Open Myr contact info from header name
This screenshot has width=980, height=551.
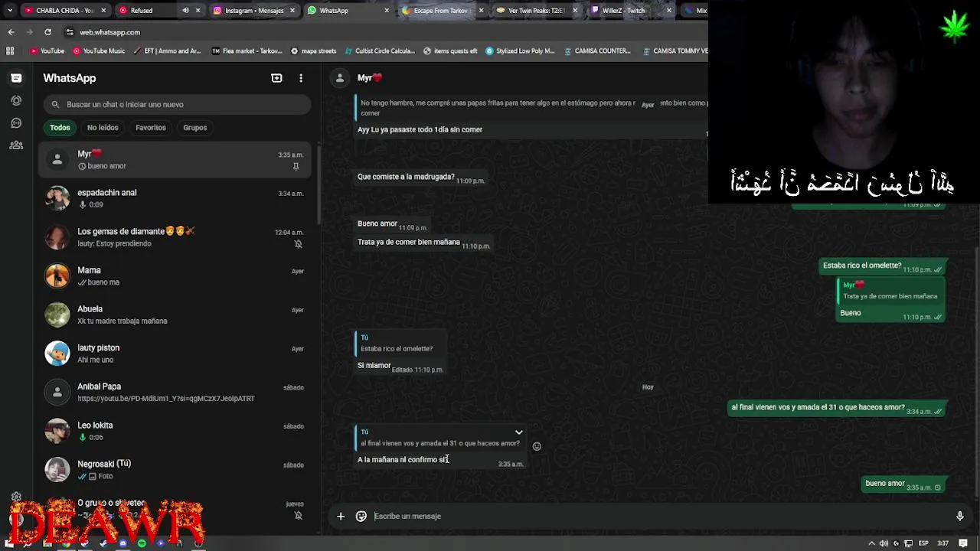[x=369, y=78]
